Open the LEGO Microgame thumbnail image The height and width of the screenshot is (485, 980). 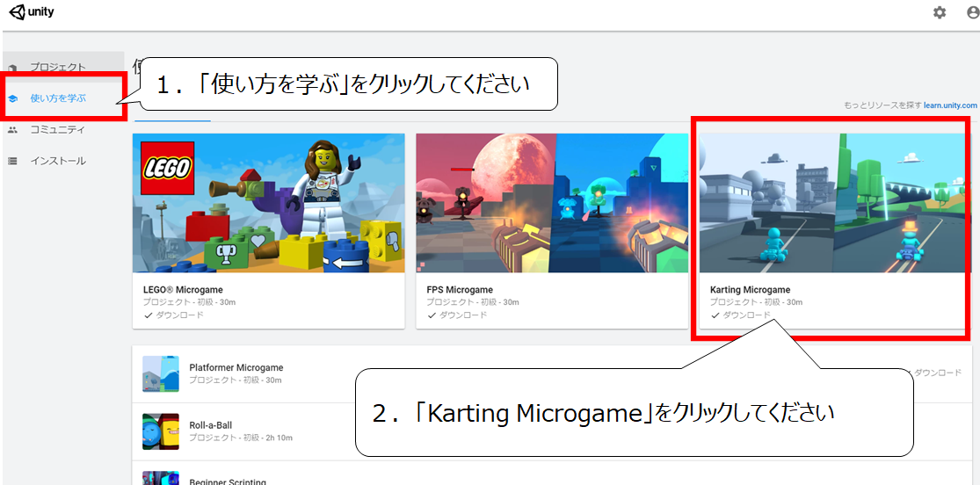[269, 203]
